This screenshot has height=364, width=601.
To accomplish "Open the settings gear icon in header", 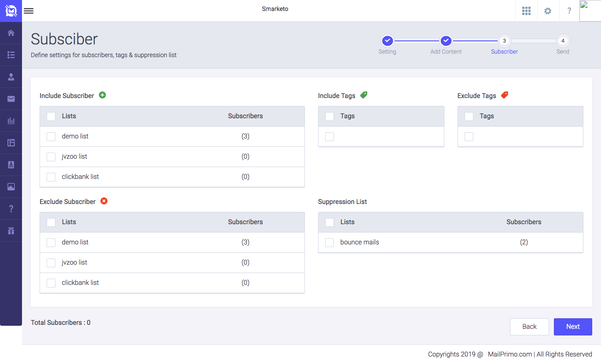I will pyautogui.click(x=548, y=11).
